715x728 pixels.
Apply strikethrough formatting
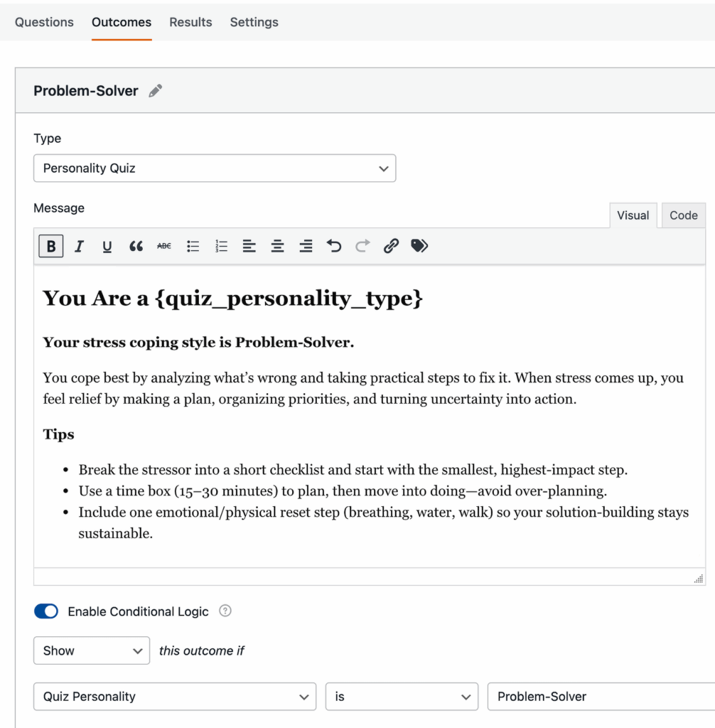pos(164,246)
